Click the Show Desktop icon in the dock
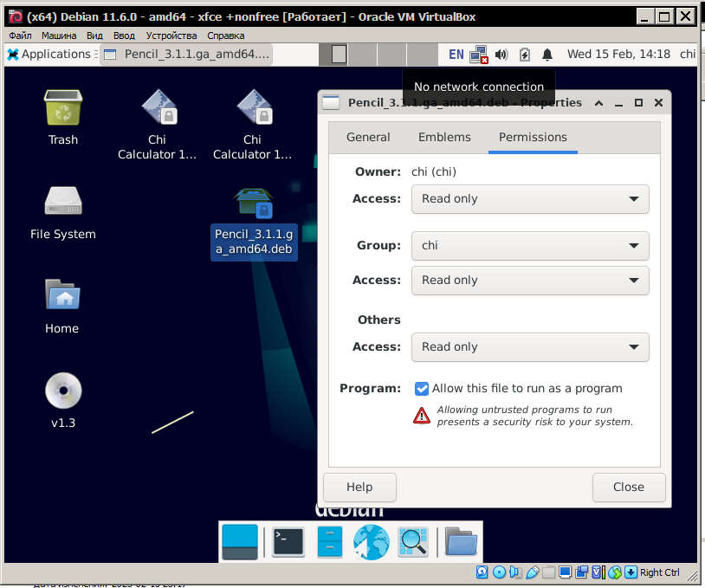 [240, 542]
